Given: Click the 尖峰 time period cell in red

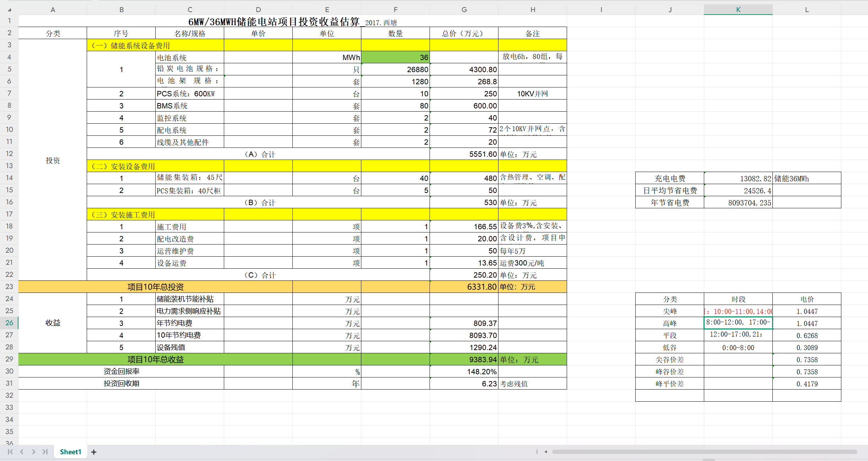Looking at the screenshot, I should pyautogui.click(x=738, y=311).
